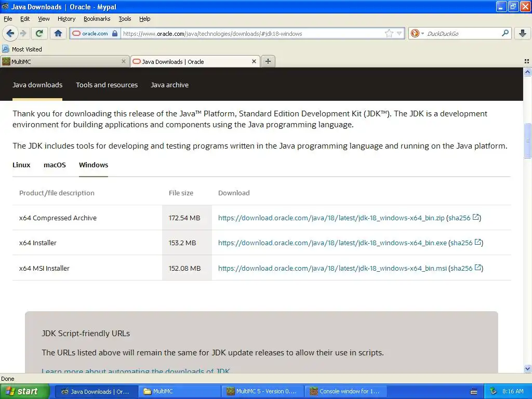Screen dimensions: 532x399
Task: Click the network tray icon beside clock
Action: click(x=494, y=391)
